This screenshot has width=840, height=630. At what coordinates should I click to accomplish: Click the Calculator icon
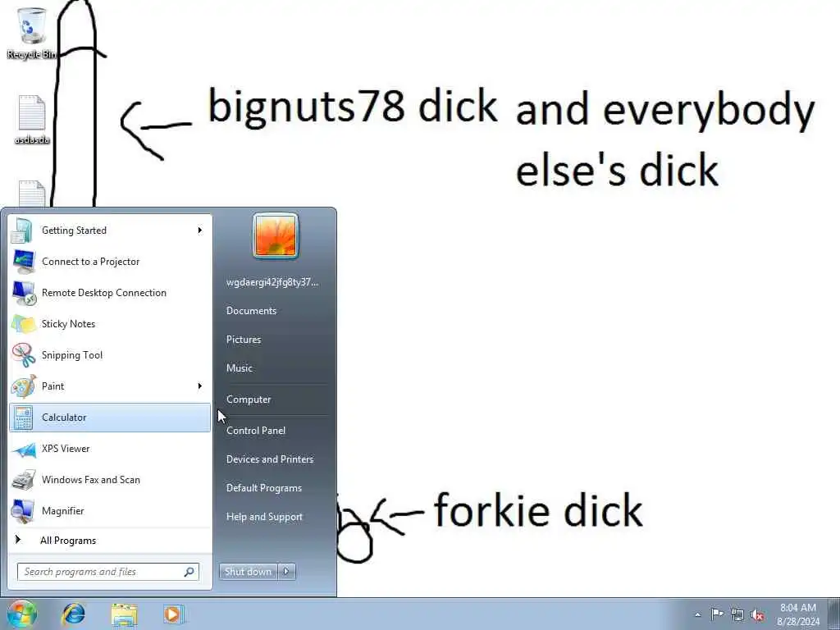[24, 418]
